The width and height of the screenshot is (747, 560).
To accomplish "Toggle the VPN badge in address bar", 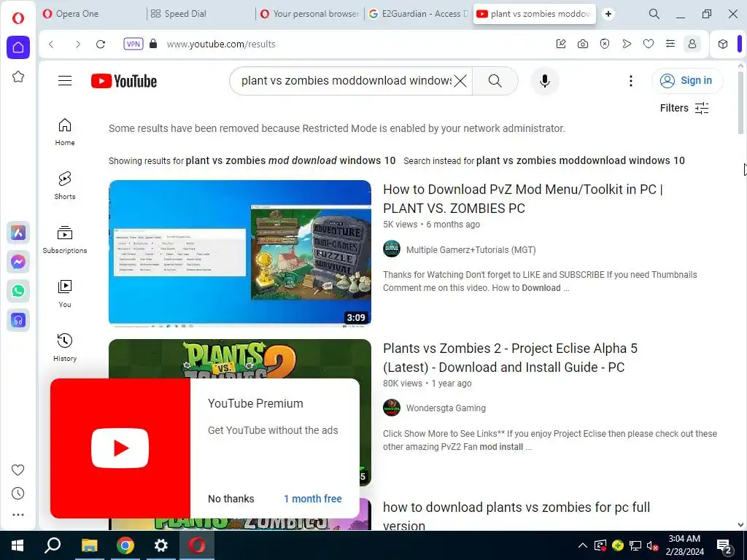I will click(x=133, y=44).
